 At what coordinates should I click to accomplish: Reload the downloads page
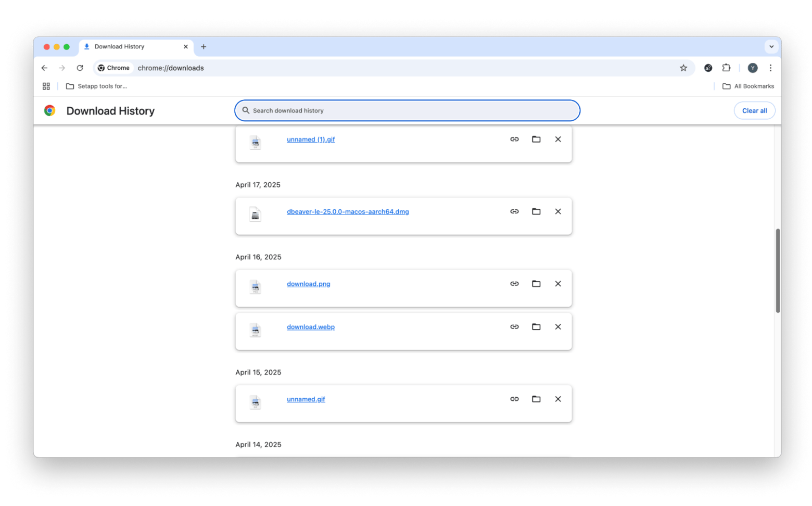80,68
